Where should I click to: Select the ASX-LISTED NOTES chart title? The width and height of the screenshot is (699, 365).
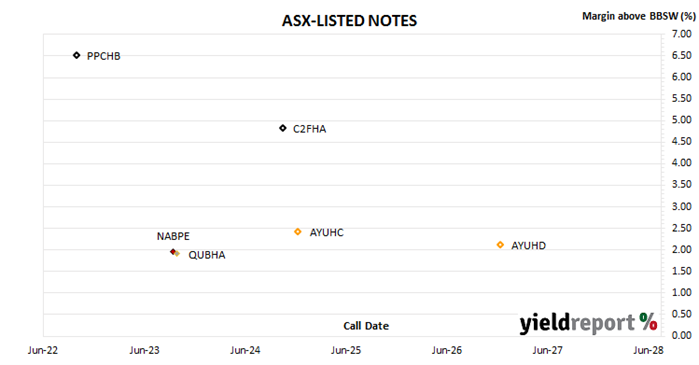tap(350, 21)
